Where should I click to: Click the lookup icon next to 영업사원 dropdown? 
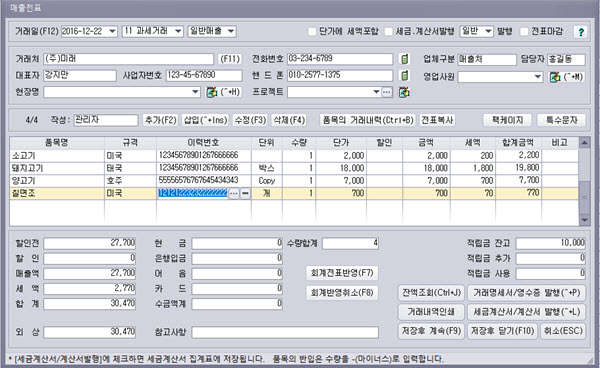click(555, 77)
